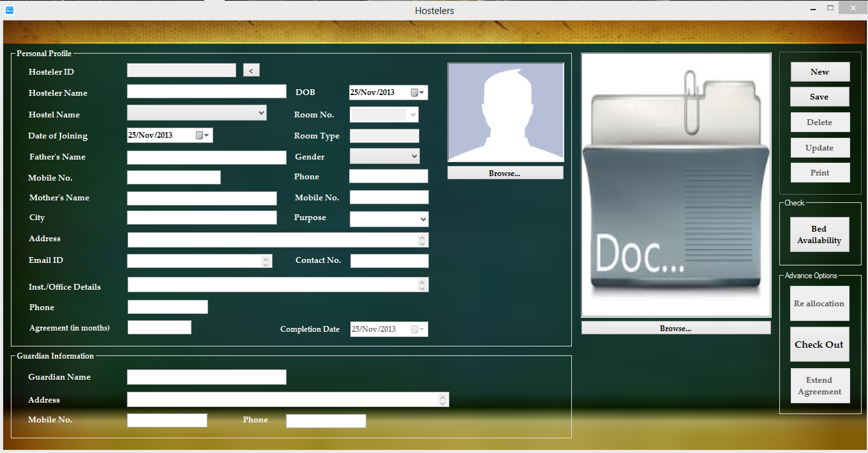
Task: Expand the Hostel Name dropdown
Action: 261,113
